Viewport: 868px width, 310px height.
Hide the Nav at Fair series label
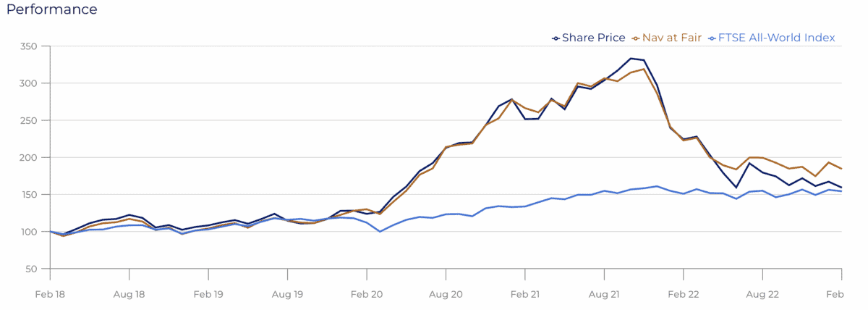pyautogui.click(x=671, y=38)
